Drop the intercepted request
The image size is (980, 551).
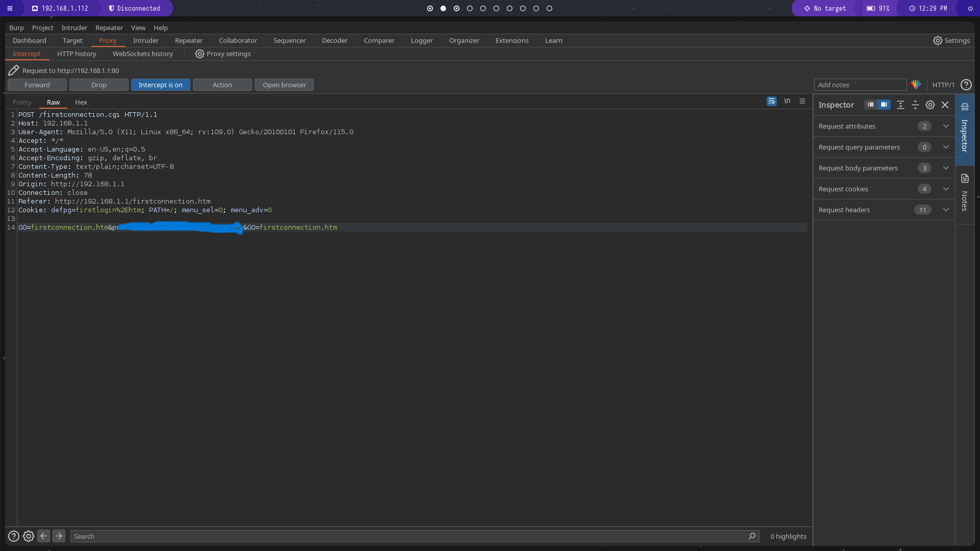coord(99,85)
